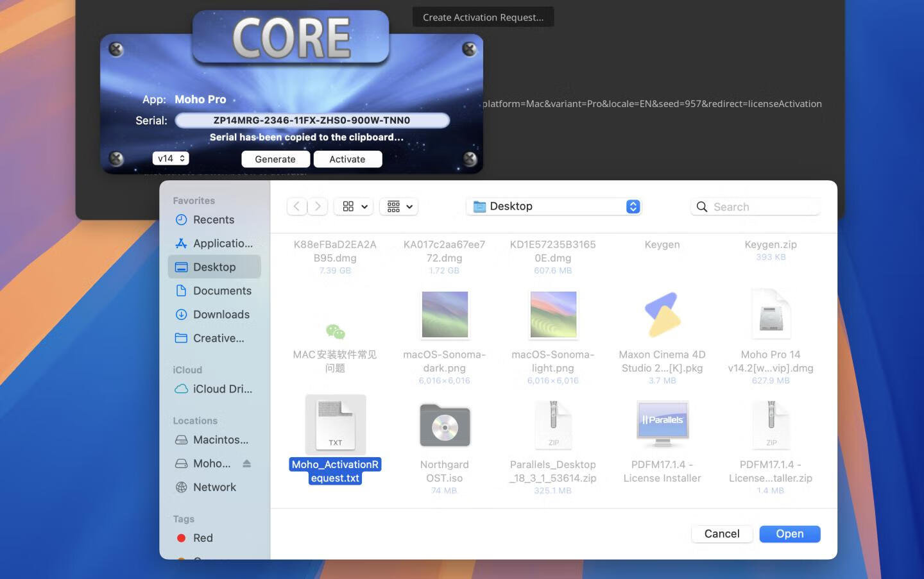Click the Keygen.zip file name
924x579 pixels.
(771, 244)
